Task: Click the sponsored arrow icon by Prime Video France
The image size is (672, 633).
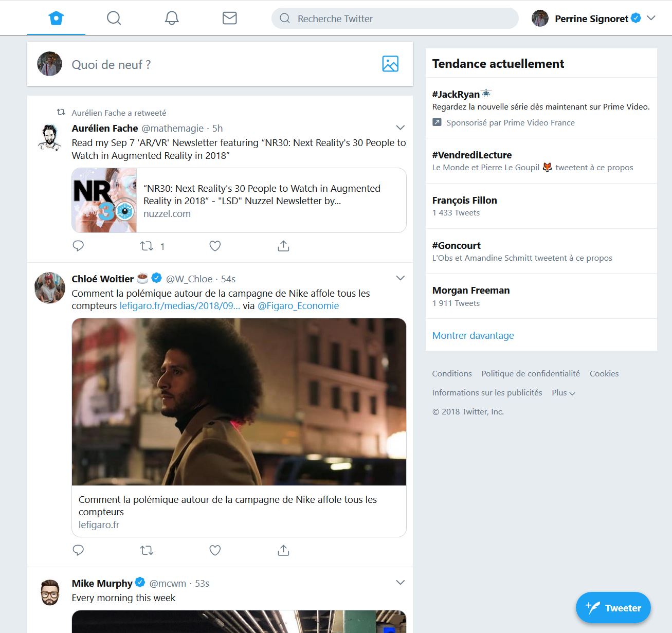Action: (437, 122)
